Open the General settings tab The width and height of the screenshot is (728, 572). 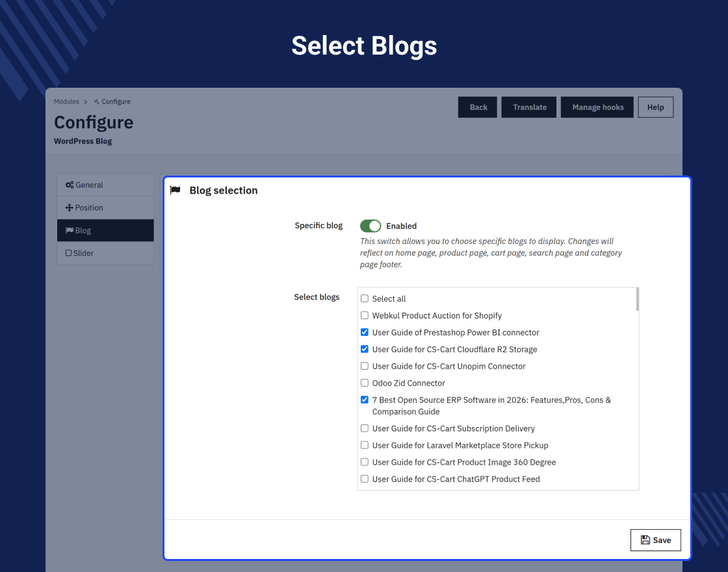coord(105,185)
